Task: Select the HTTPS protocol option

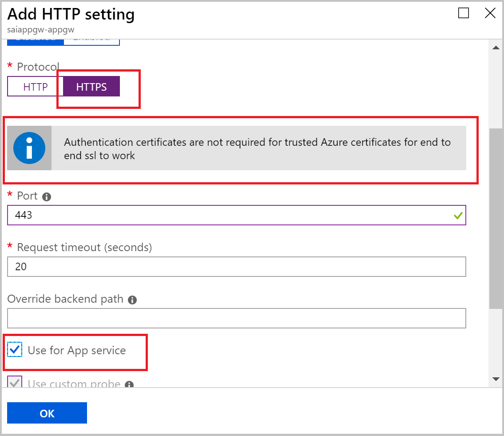Action: 91,87
